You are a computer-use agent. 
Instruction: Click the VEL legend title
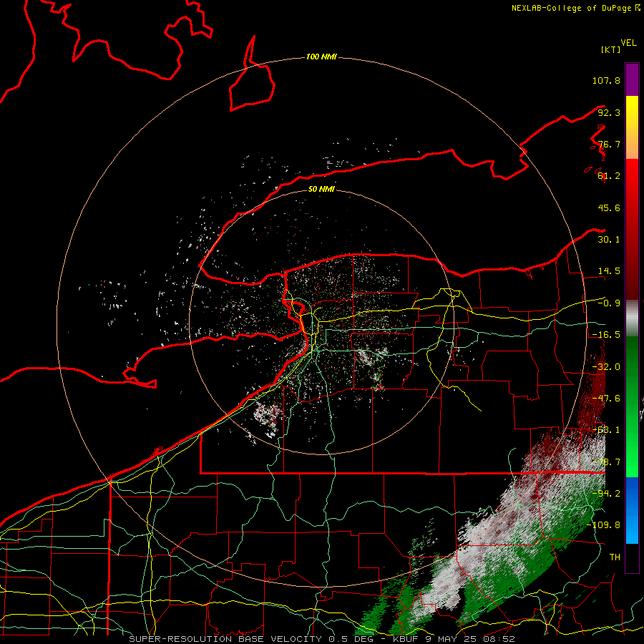click(x=628, y=43)
